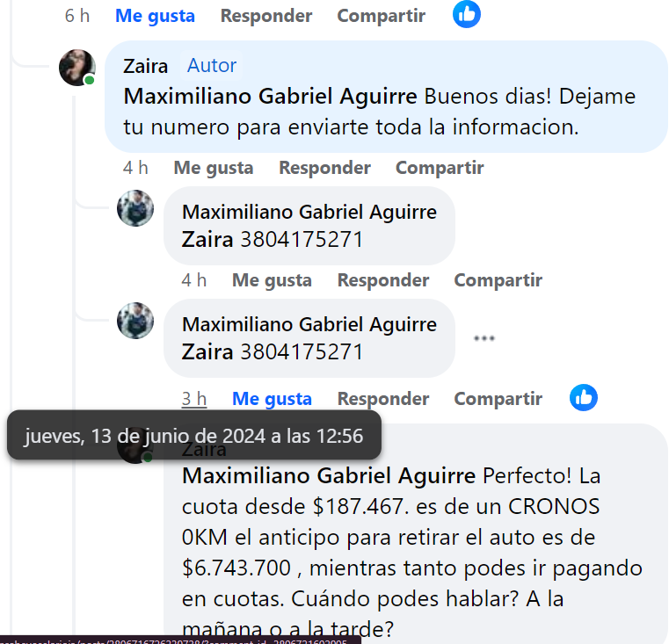Click Compartir on the first 4 h phone reply
The height and width of the screenshot is (644, 669).
tap(498, 280)
